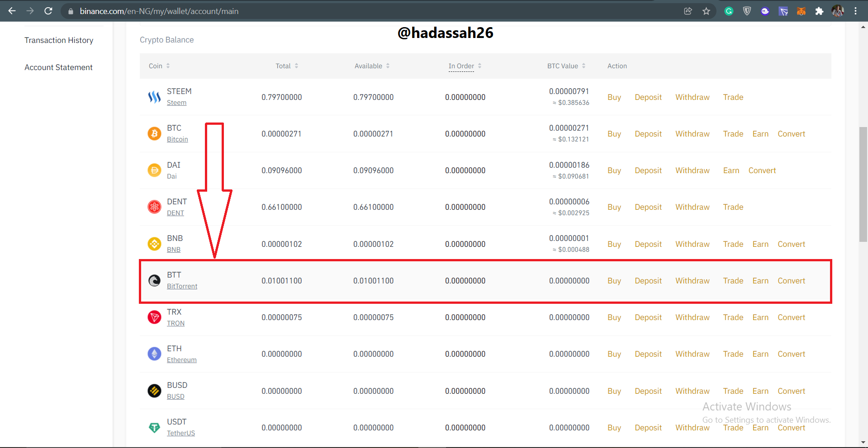The height and width of the screenshot is (448, 868).
Task: Click the page vertical scrollbar thumb
Action: [x=863, y=184]
